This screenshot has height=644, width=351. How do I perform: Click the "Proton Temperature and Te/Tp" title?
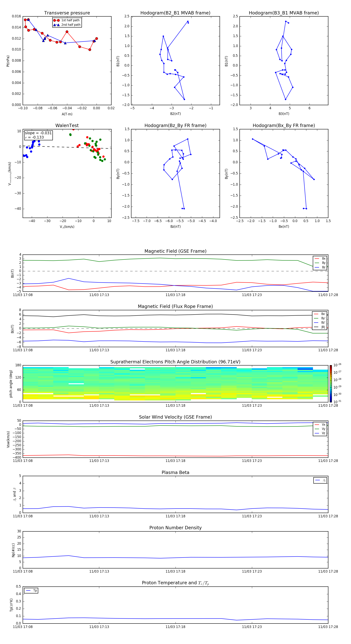tap(175, 583)
